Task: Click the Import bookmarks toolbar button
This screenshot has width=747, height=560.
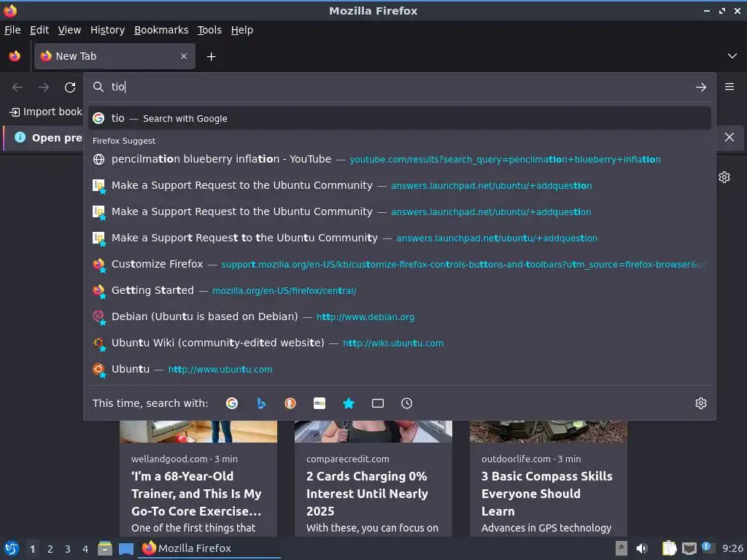Action: tap(46, 112)
